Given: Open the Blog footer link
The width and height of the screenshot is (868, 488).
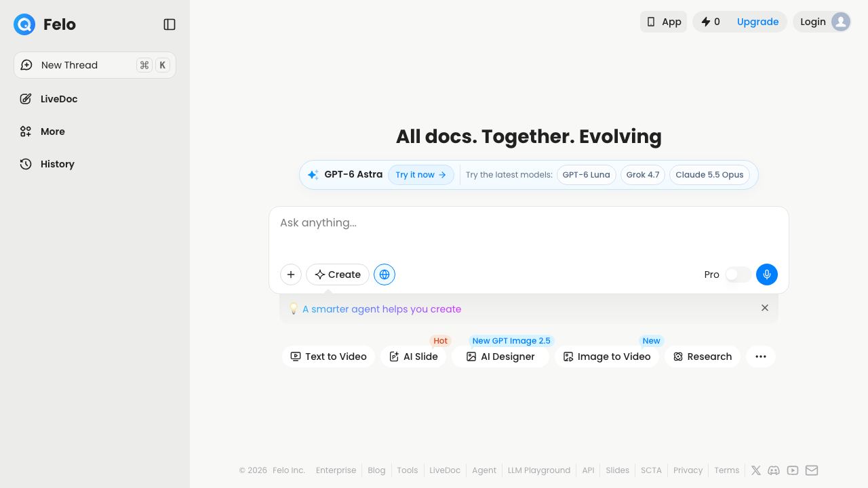Looking at the screenshot, I should (376, 470).
